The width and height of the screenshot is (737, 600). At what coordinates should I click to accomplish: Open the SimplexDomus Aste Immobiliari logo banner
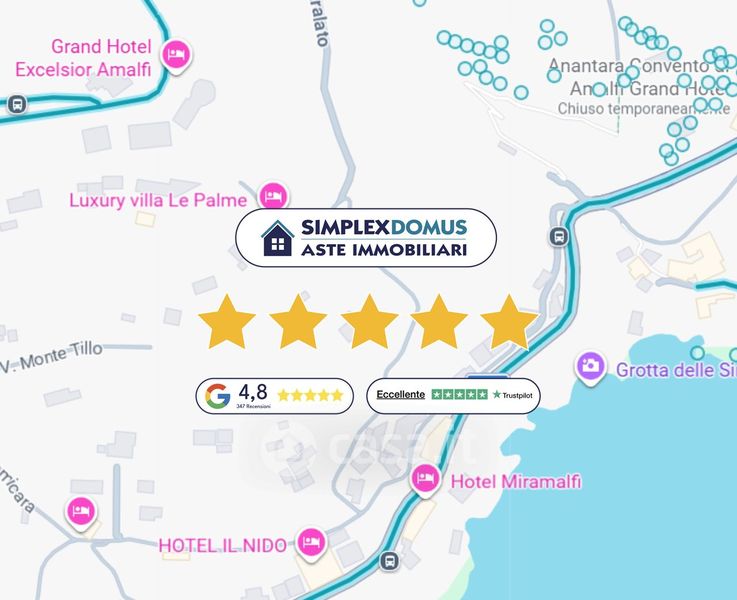[x=366, y=238]
